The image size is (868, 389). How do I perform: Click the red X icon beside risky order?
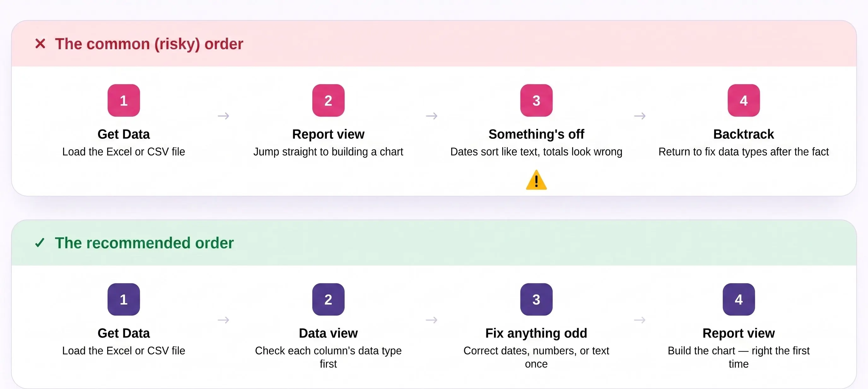coord(40,44)
